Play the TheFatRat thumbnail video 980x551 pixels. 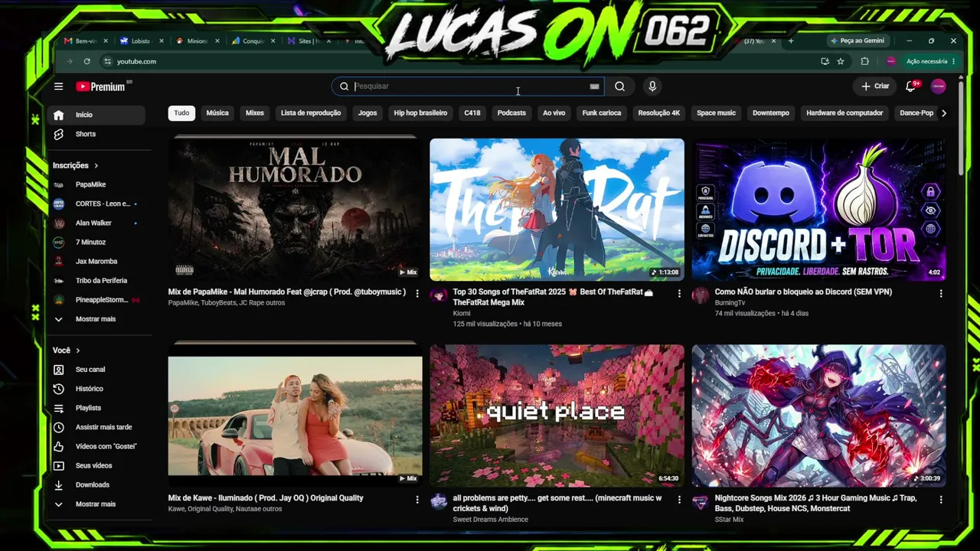pyautogui.click(x=557, y=209)
